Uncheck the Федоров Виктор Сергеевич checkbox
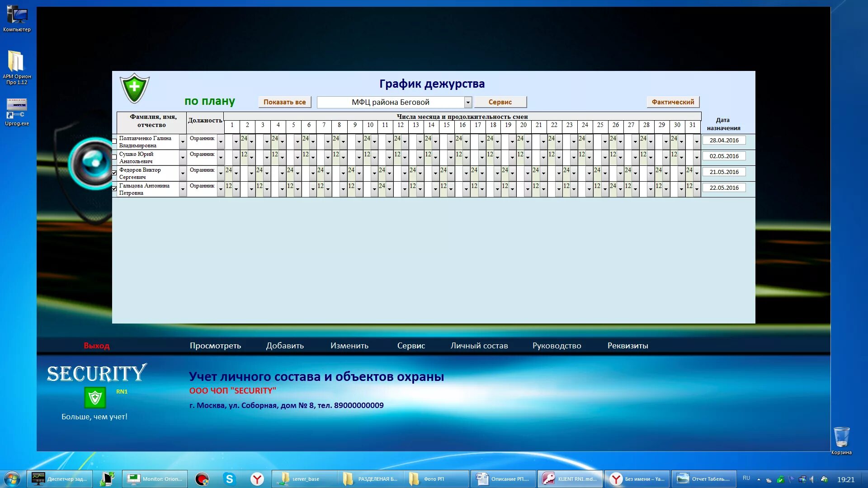The height and width of the screenshot is (488, 868). point(114,173)
